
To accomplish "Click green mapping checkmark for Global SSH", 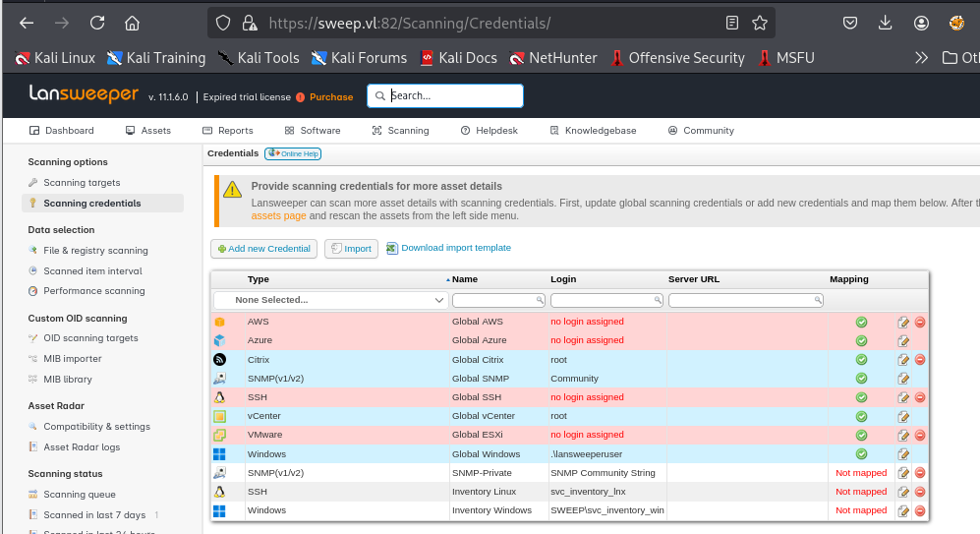I will (861, 397).
